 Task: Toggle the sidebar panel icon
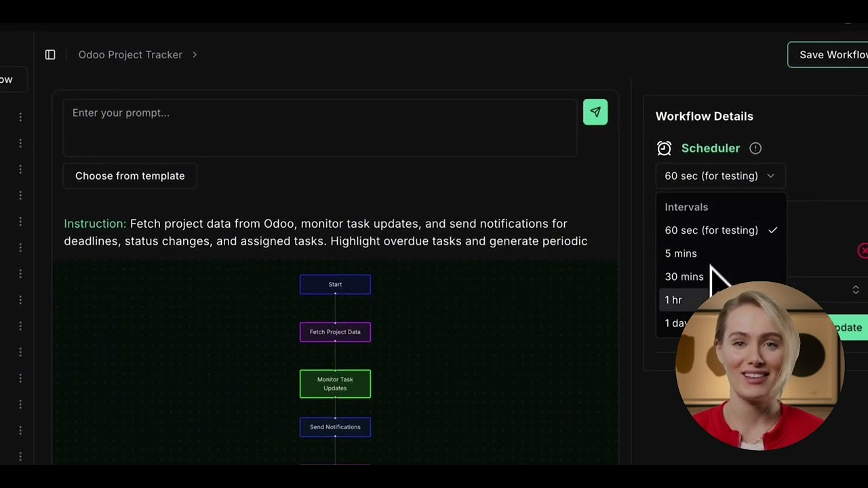[50, 55]
